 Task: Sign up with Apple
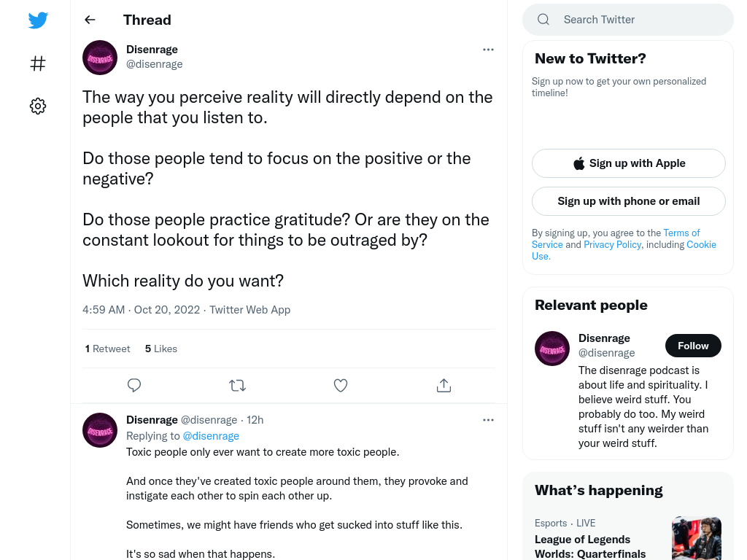point(628,163)
